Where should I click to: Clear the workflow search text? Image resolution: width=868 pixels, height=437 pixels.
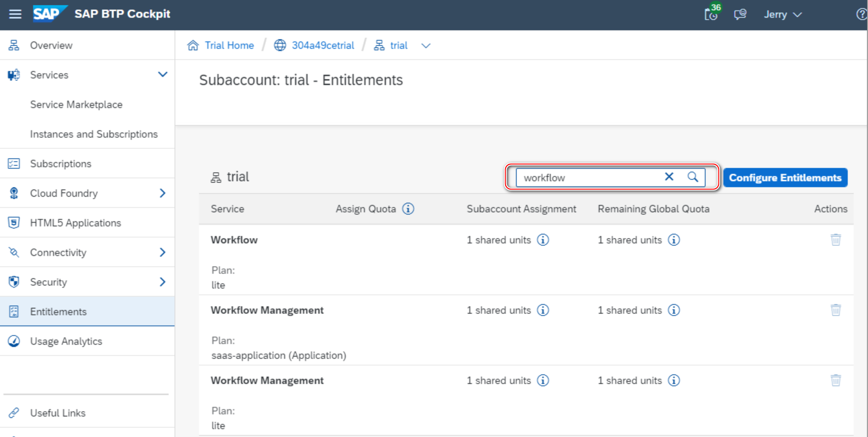pyautogui.click(x=669, y=177)
